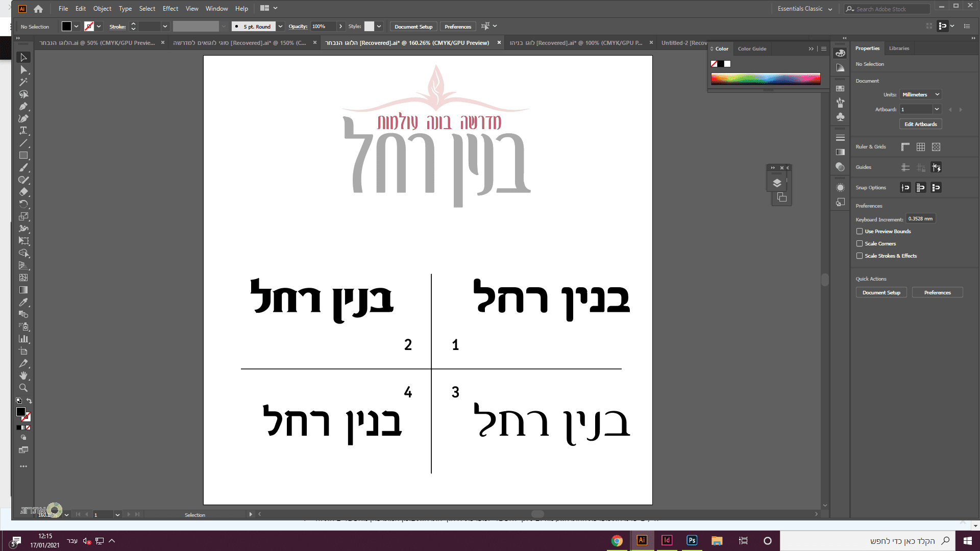Screen dimensions: 980x551
Task: Select the Magic Wand tool
Action: click(23, 82)
